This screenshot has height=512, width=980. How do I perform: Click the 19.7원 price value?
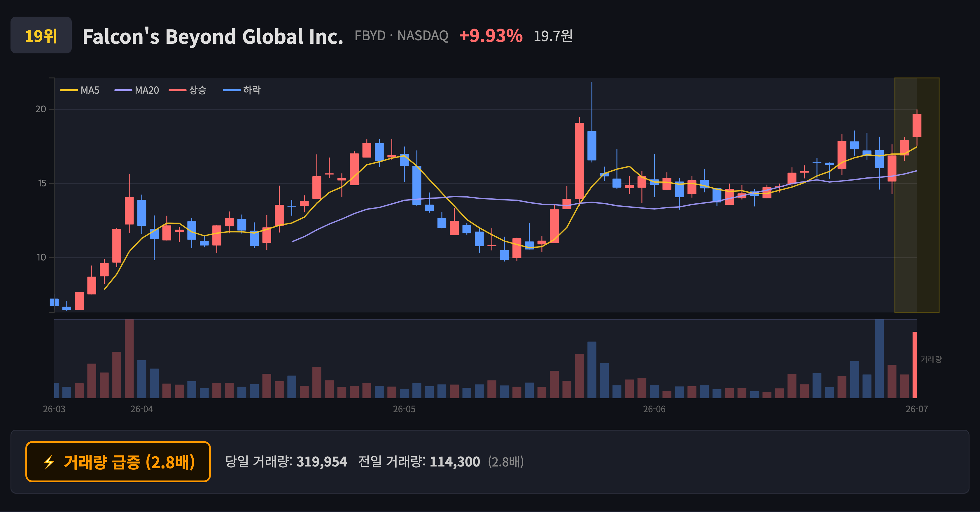click(553, 36)
